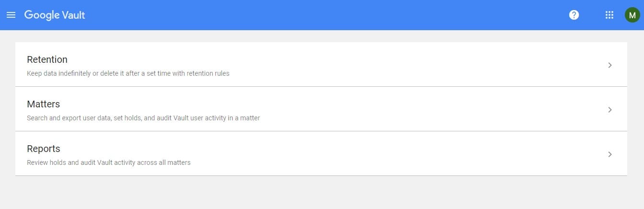Click the 'Keep data indefinitely' description text
644x209 pixels.
click(x=128, y=74)
